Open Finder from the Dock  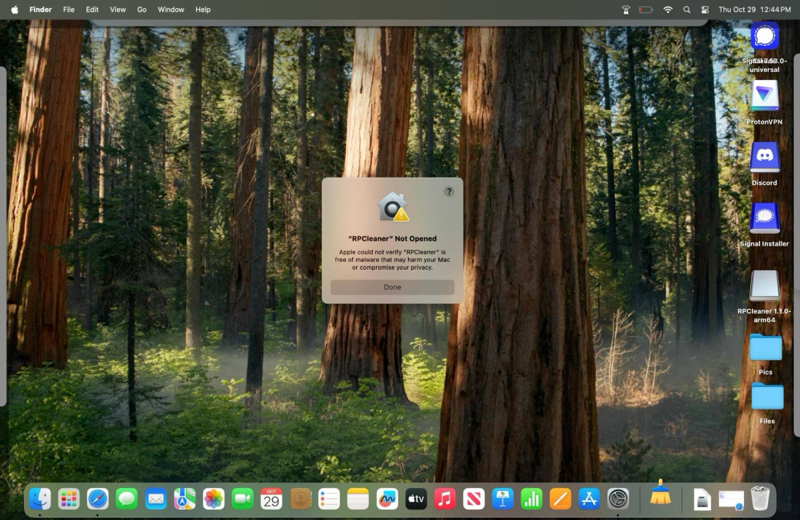[x=40, y=499]
